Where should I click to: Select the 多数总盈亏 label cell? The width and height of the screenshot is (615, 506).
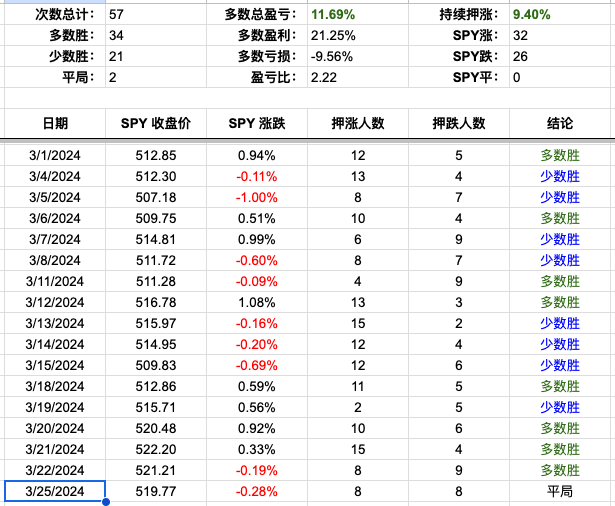257,15
